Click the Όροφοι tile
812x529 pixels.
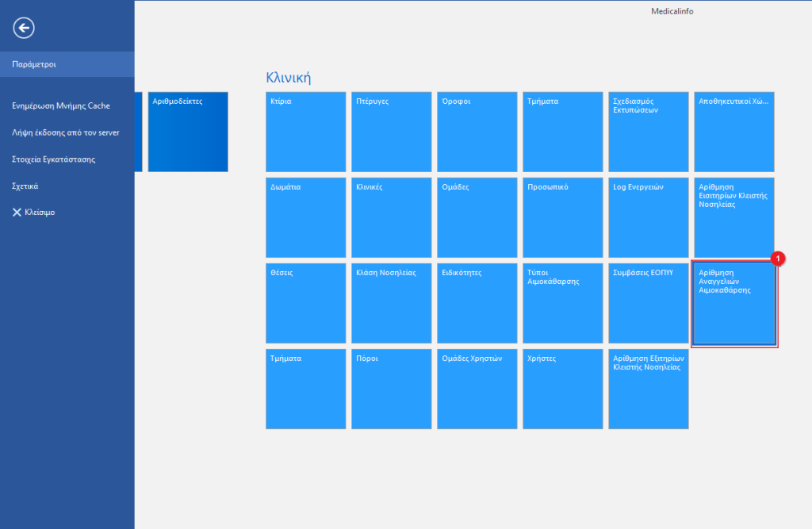point(477,132)
